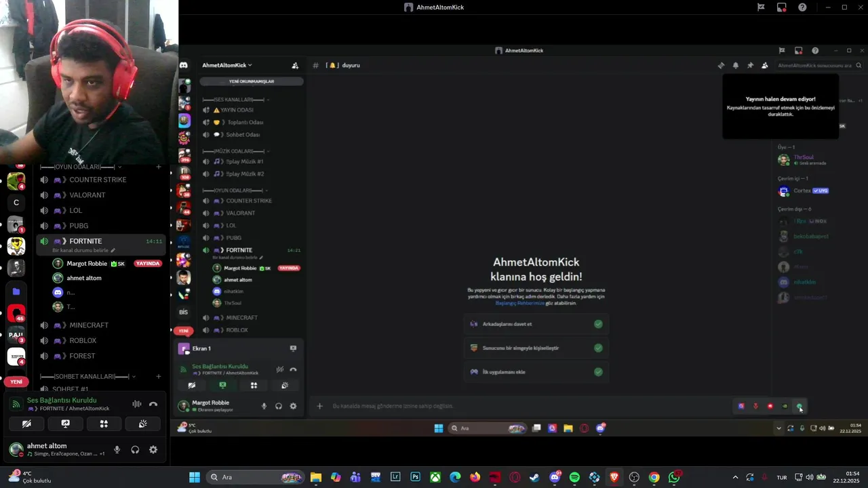868x488 pixels.
Task: Add channel to OYUN ODALARI category
Action: pyautogui.click(x=159, y=167)
